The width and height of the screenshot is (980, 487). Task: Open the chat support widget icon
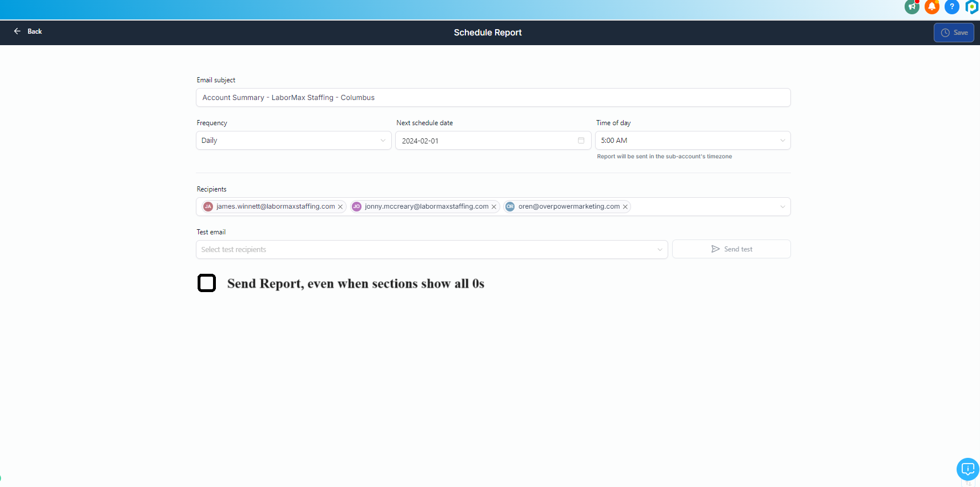967,469
